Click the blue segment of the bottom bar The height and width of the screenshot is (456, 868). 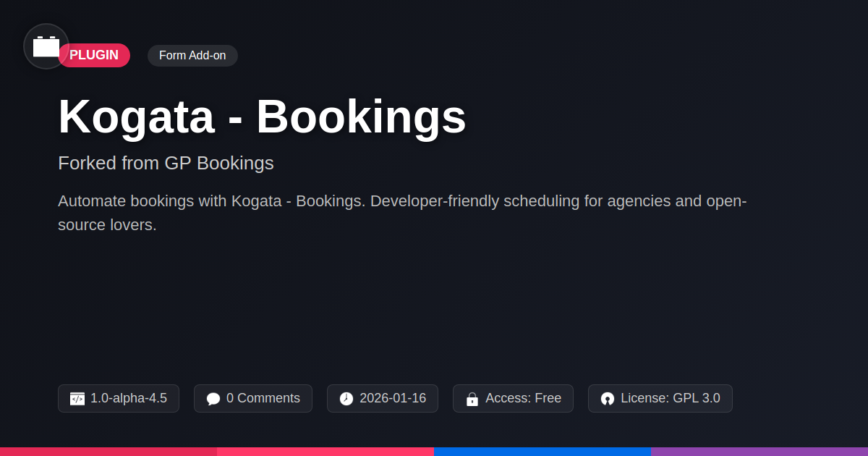coord(542,451)
